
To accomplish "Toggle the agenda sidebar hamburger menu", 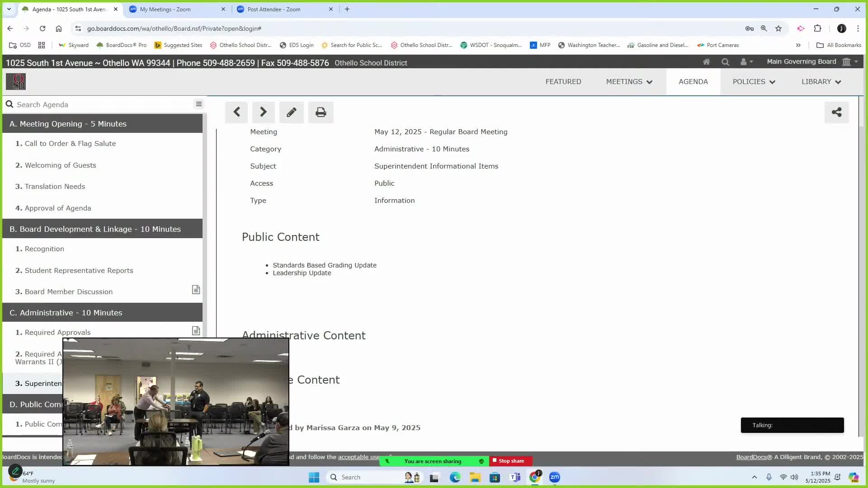I will point(198,104).
